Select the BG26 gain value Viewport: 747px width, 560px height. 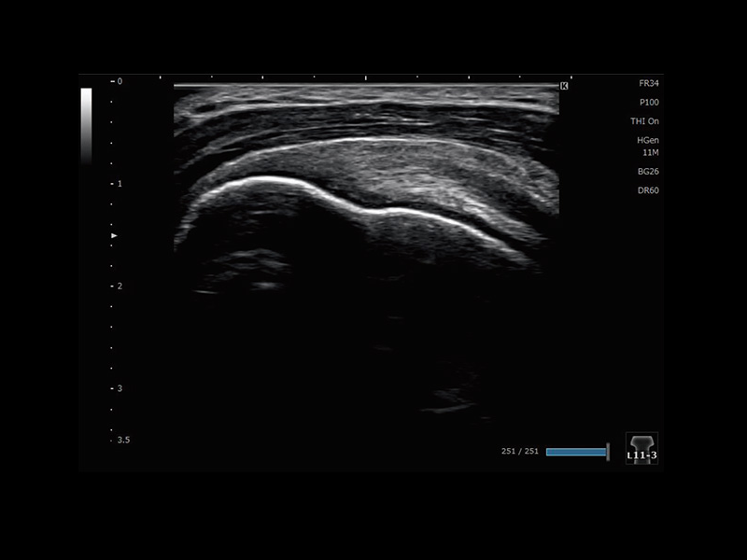648,172
